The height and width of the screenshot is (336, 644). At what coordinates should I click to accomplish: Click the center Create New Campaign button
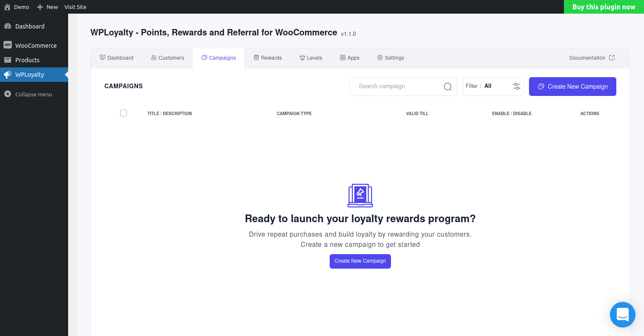[360, 261]
